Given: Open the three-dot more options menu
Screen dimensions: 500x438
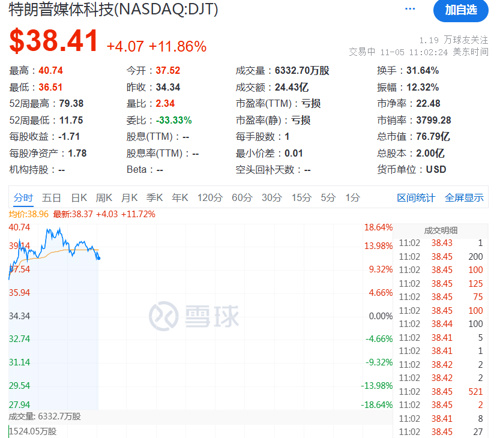Looking at the screenshot, I should (410, 9).
